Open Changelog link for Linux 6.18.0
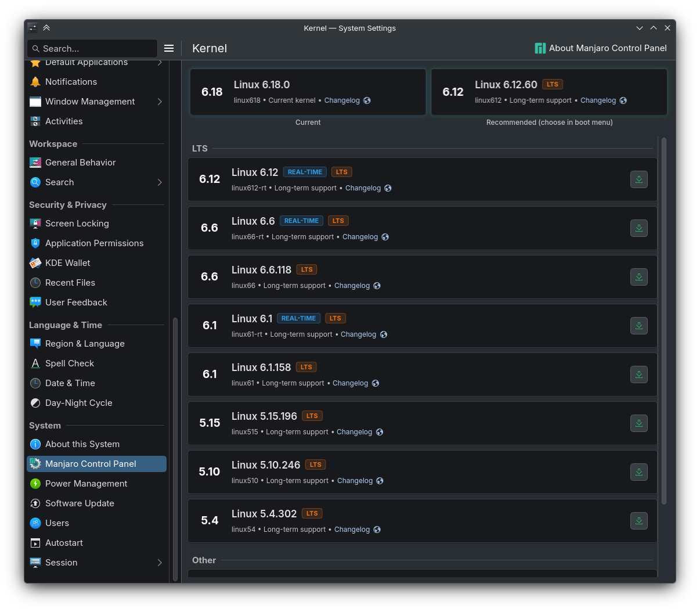This screenshot has height=612, width=700. (342, 100)
